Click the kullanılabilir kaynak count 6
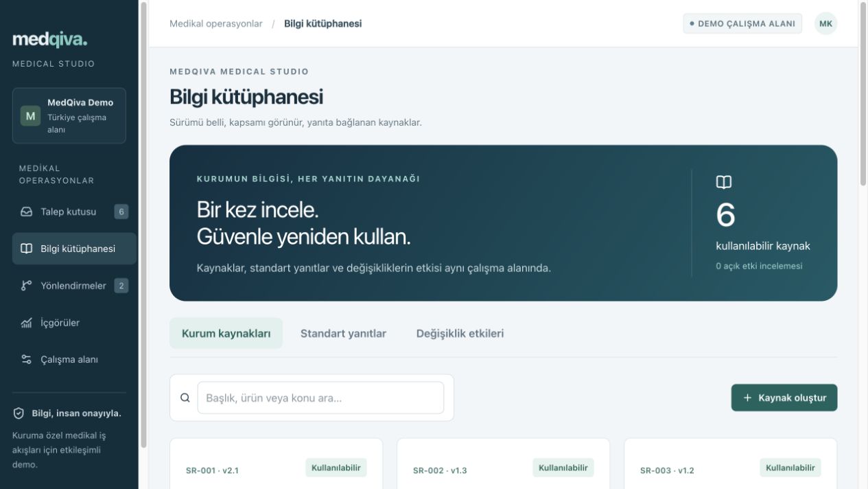This screenshot has width=868, height=489. pos(725,215)
